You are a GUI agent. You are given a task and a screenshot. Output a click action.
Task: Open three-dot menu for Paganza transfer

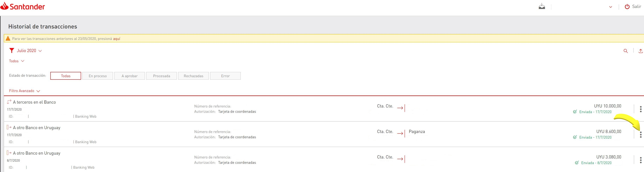(x=640, y=135)
